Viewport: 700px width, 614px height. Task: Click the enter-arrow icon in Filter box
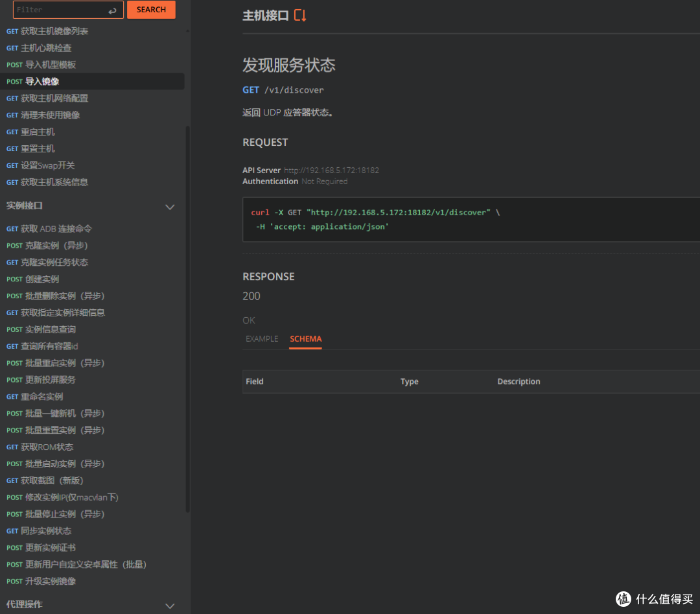coord(113,10)
